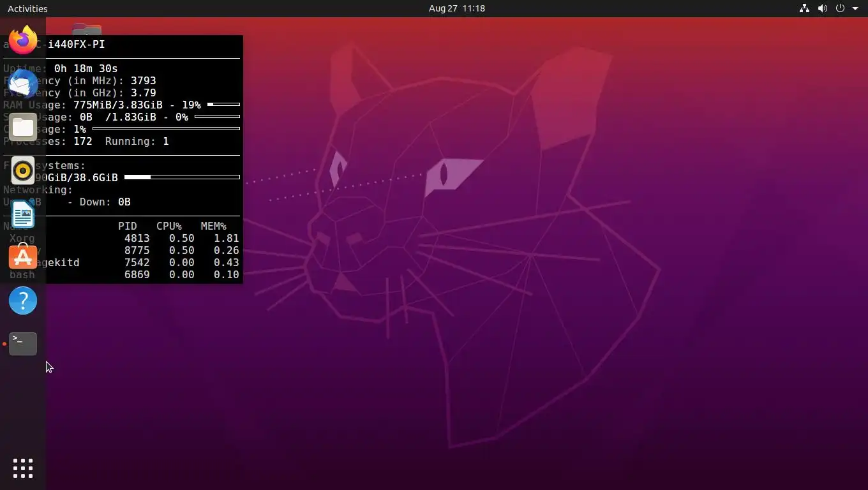Image resolution: width=868 pixels, height=490 pixels.
Task: Expand the system menu arrow
Action: (855, 8)
